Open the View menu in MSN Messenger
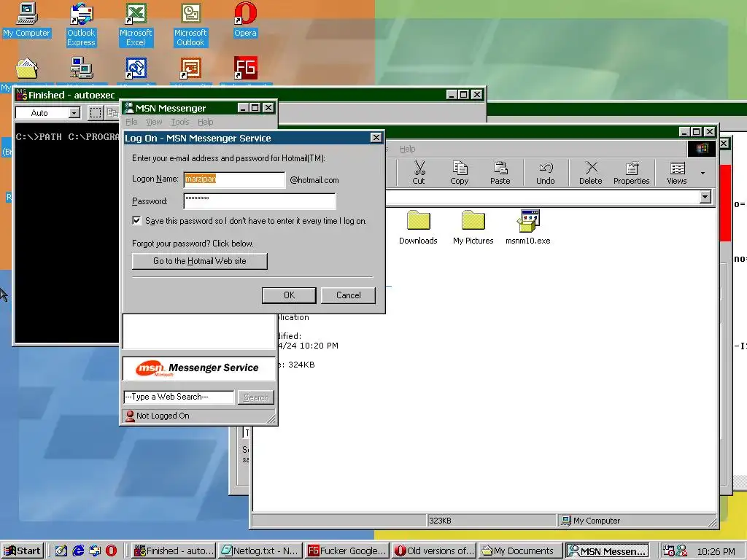Viewport: 747px width, 560px height. pos(154,122)
